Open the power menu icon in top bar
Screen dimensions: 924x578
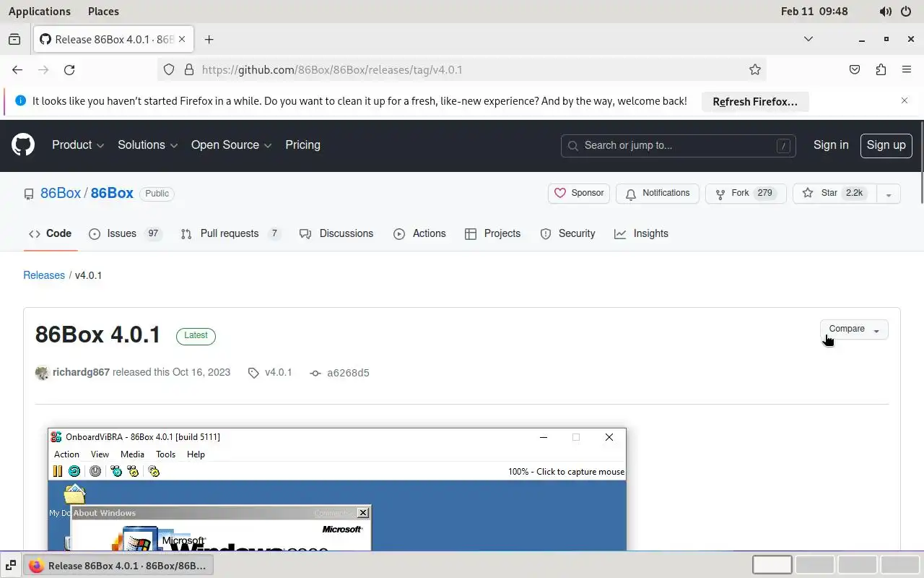pyautogui.click(x=907, y=12)
